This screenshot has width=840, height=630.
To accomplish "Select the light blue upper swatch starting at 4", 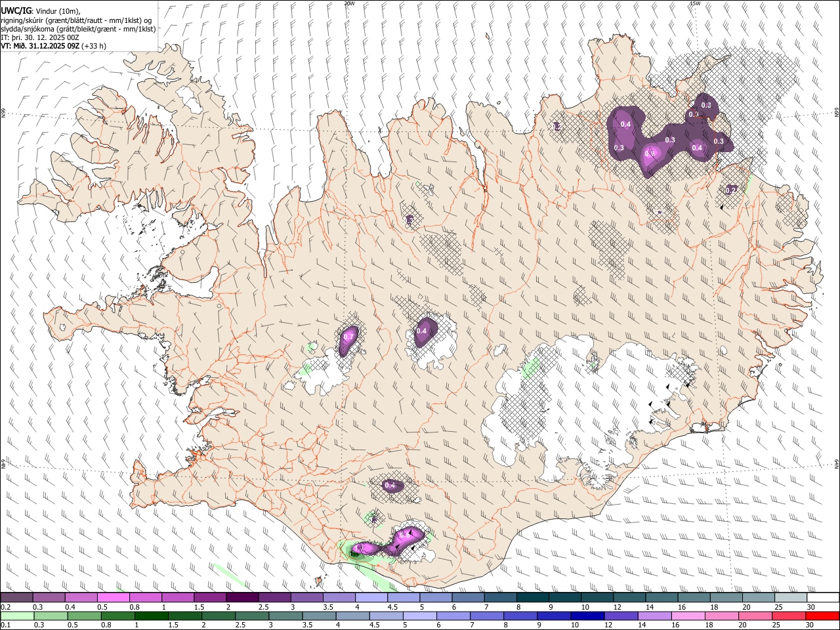I will tap(371, 598).
